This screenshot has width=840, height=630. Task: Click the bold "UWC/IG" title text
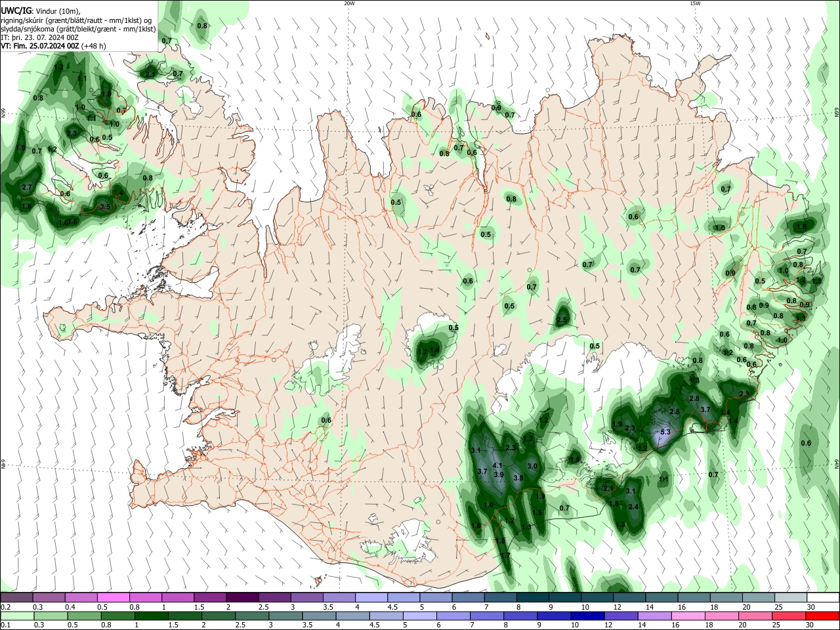click(16, 10)
